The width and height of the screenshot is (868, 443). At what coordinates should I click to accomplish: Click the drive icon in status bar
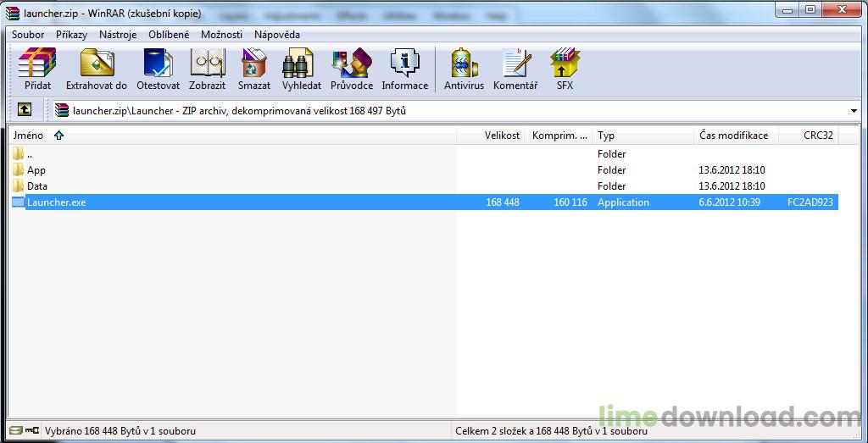point(16,430)
